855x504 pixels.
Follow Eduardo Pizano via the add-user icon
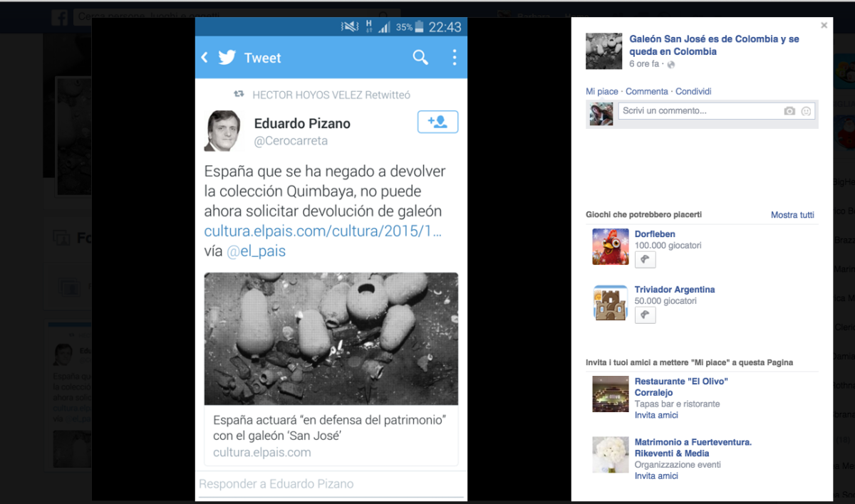point(437,122)
